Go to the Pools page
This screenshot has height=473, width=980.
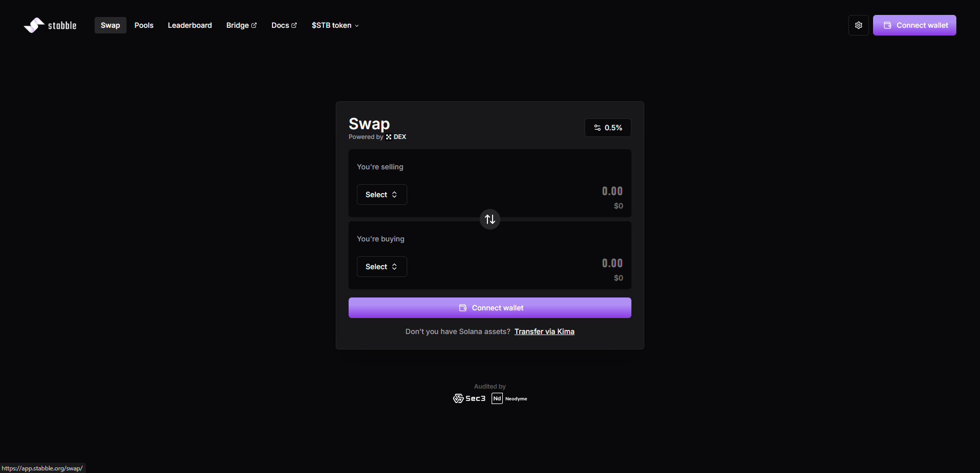[144, 25]
